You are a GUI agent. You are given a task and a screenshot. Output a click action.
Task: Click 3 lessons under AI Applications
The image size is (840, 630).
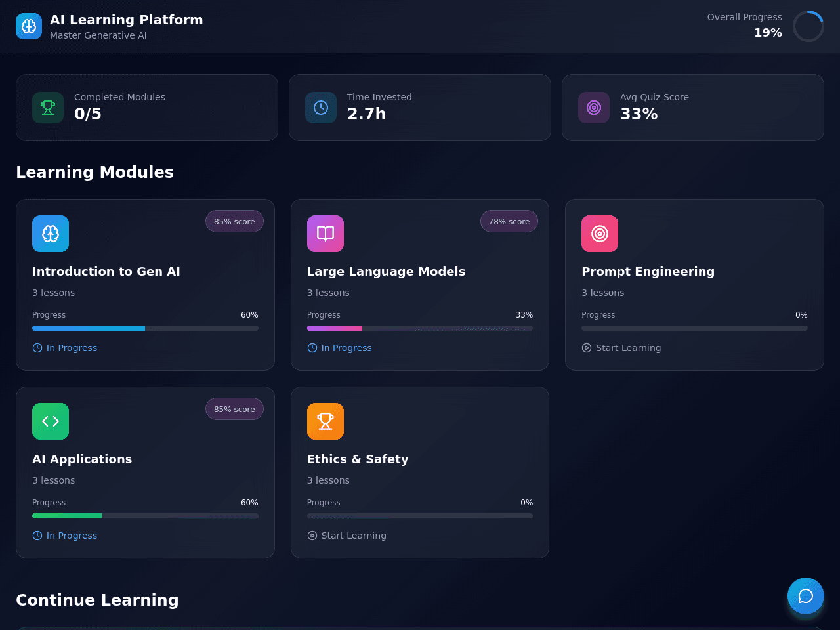[x=53, y=480]
